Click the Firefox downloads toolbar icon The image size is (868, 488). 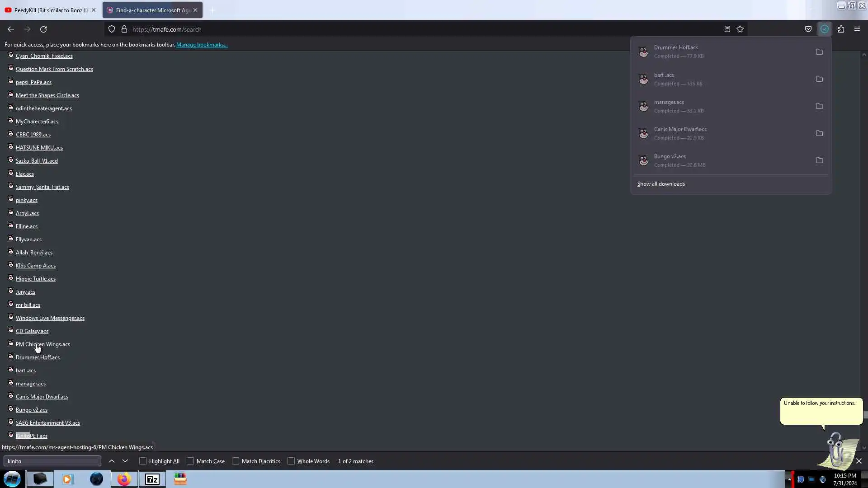pyautogui.click(x=825, y=29)
